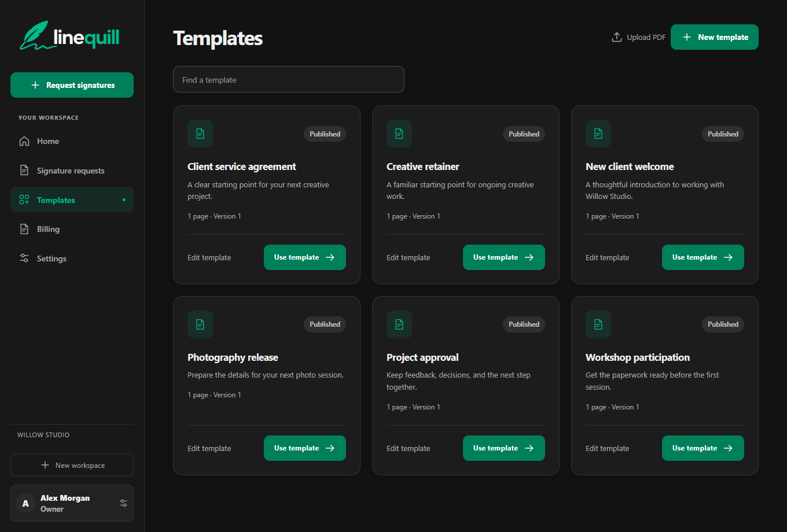Open account options icon beside Alex Morgan
Image resolution: width=787 pixels, height=532 pixels.
click(x=123, y=503)
